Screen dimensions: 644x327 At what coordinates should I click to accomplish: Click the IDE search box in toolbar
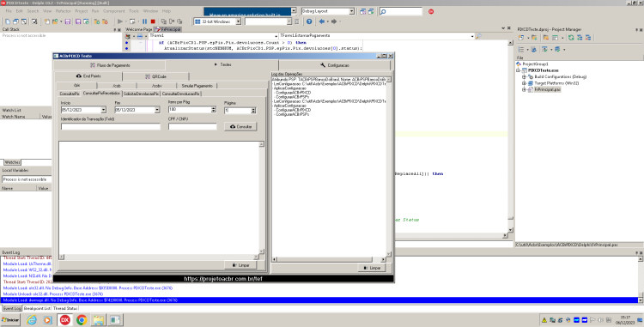400,11
